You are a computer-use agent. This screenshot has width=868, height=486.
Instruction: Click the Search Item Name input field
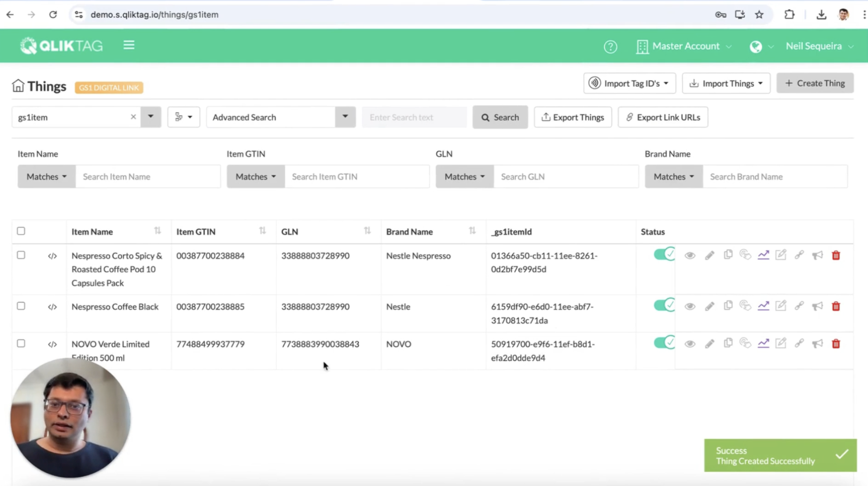tap(148, 176)
